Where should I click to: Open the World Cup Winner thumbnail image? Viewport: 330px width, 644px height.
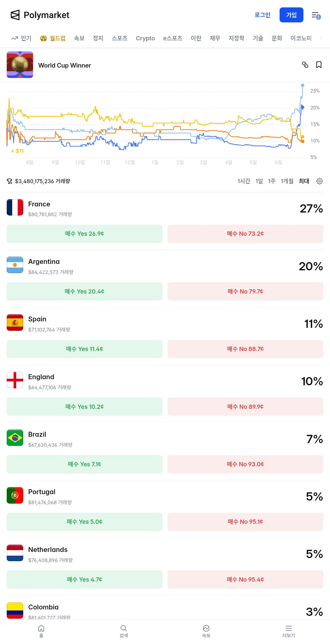coord(20,65)
